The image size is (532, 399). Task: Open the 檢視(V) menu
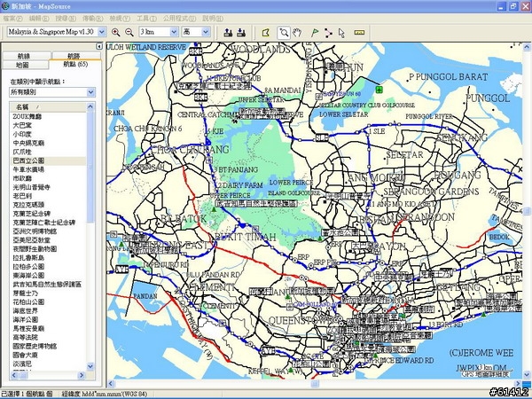(120, 19)
